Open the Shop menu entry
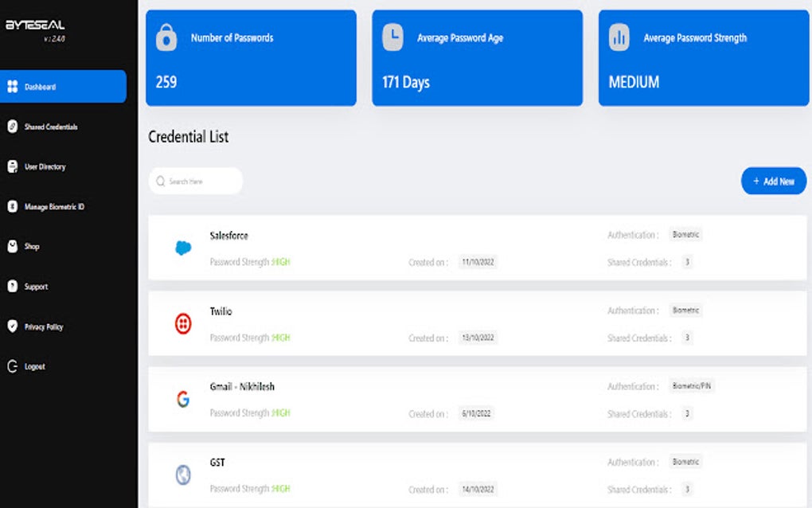The height and width of the screenshot is (508, 812). point(32,247)
